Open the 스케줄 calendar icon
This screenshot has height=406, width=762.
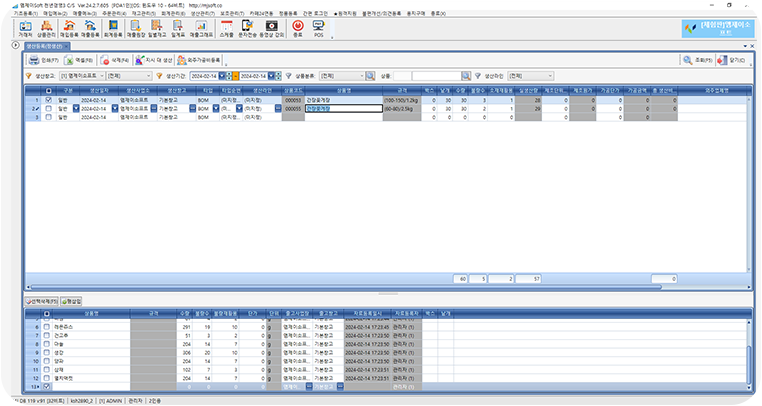[226, 29]
